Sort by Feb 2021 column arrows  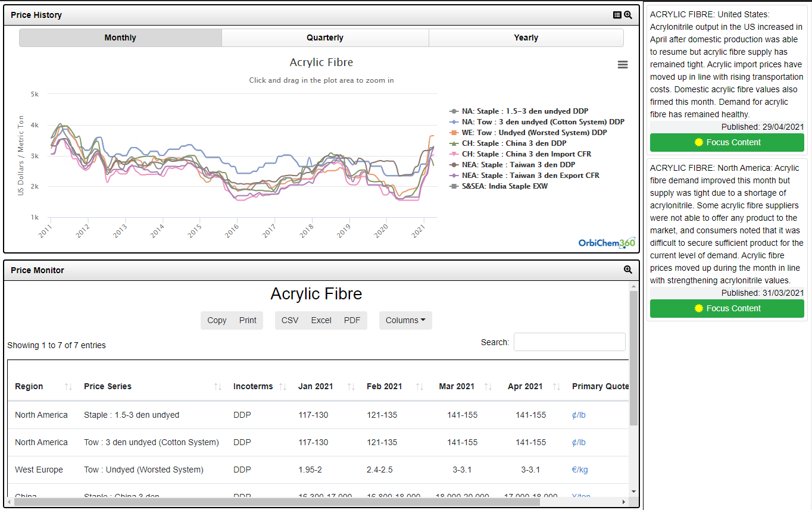420,387
